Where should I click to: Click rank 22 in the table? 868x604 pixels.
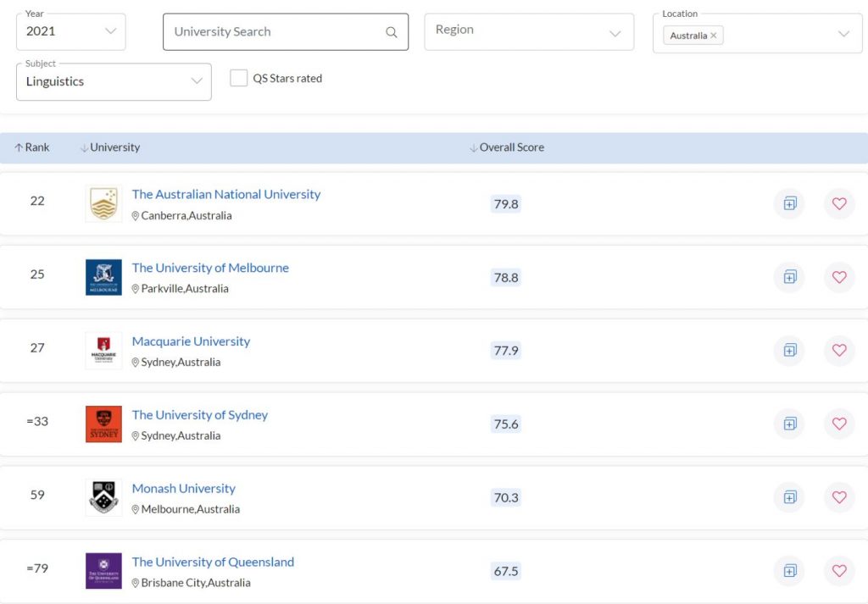pyautogui.click(x=37, y=201)
